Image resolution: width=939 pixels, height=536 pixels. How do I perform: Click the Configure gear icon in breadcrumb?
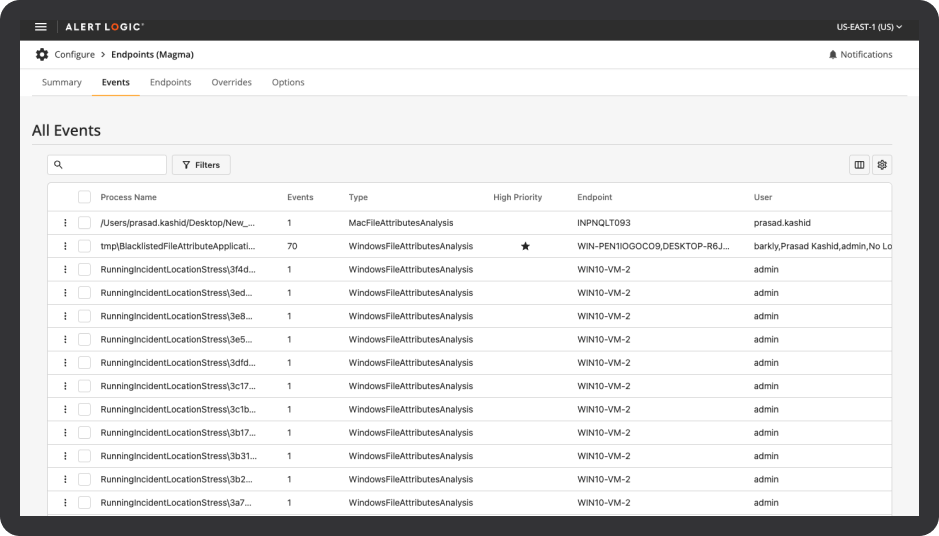click(42, 55)
